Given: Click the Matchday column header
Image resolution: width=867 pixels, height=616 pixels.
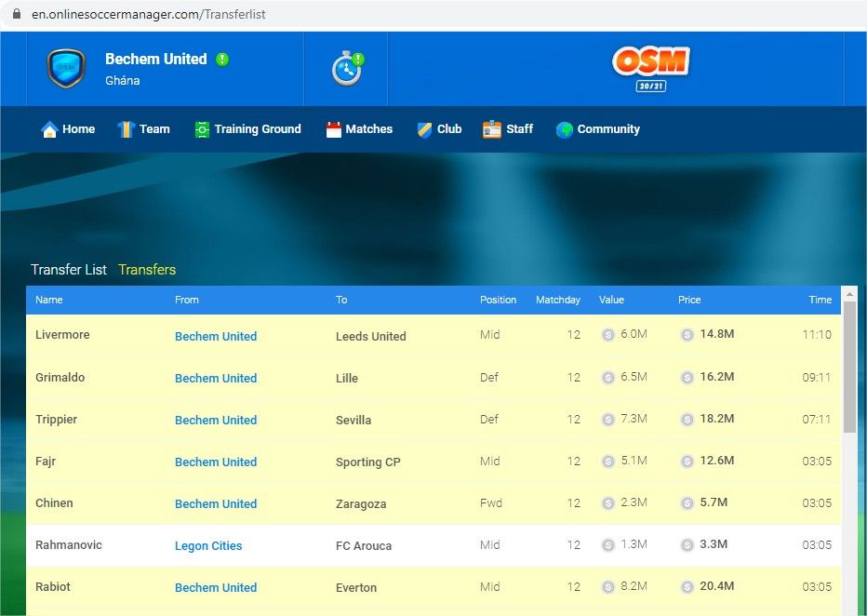Looking at the screenshot, I should click(558, 300).
